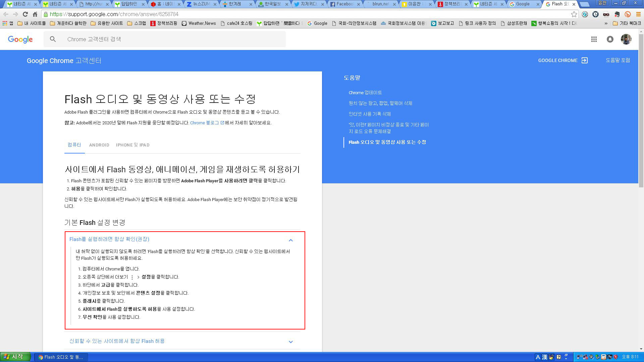Open 원치 않는 광고, 팝업, 멀웨어 삭제 link

380,104
